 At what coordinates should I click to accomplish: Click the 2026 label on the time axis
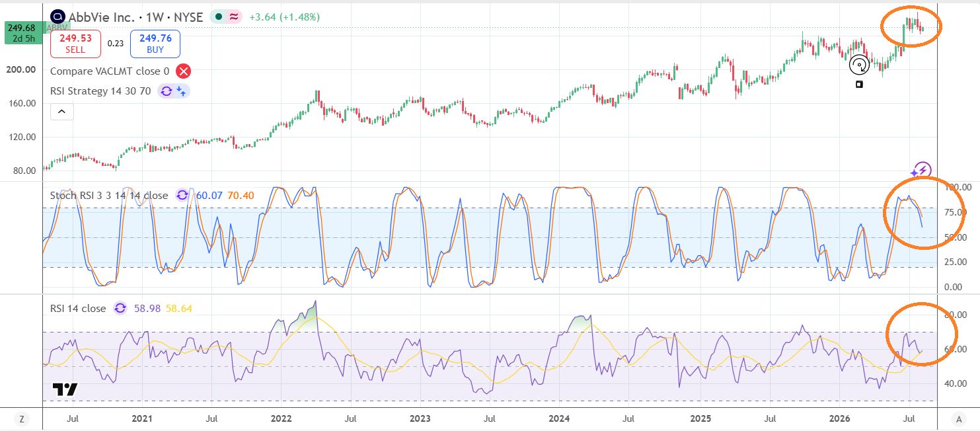pos(840,418)
